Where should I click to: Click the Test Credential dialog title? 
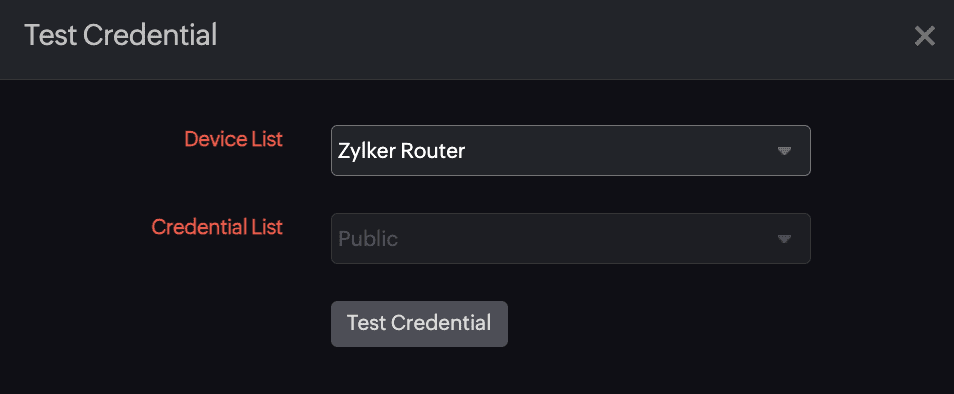pos(120,35)
